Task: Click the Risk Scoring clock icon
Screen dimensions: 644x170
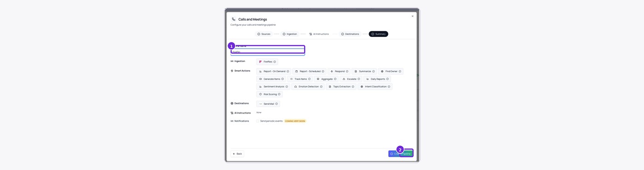Action: 260,94
